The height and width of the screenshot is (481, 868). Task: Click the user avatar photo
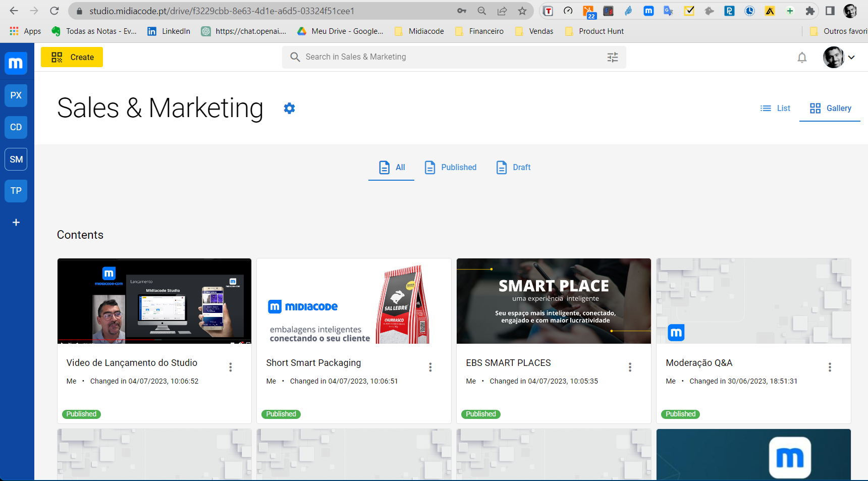(x=834, y=58)
